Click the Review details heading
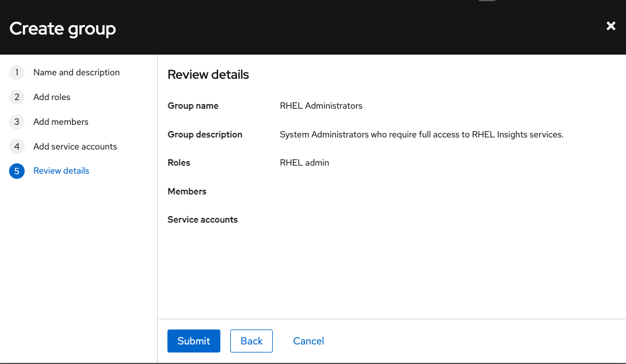Image resolution: width=626 pixels, height=364 pixels. click(208, 75)
